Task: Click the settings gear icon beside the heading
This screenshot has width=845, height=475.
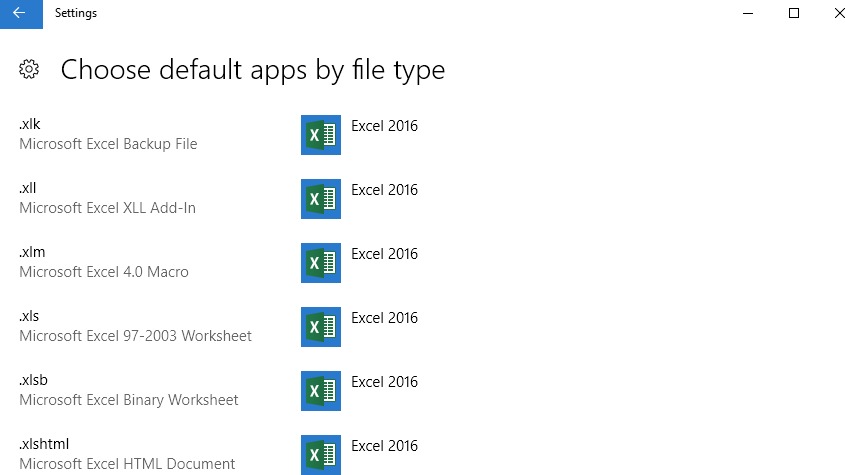Action: coord(29,69)
